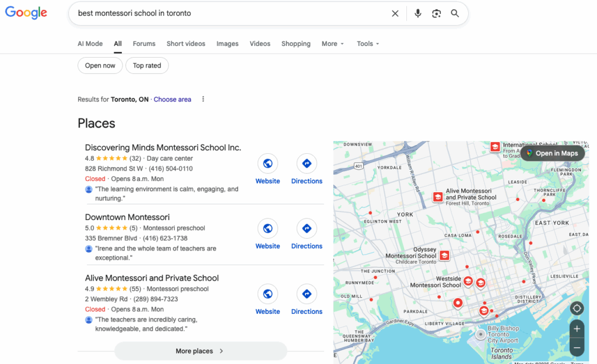Click the Westside Montessori School map label
Screen dimensions: 597x364
[x=436, y=282]
